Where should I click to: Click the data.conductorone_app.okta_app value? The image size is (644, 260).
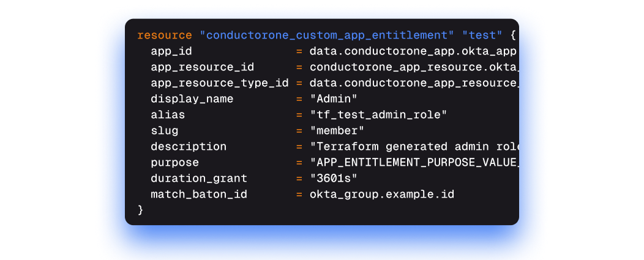(x=414, y=51)
